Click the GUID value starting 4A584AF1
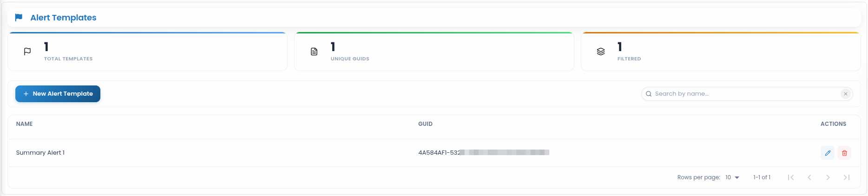The height and width of the screenshot is (196, 868). (484, 153)
